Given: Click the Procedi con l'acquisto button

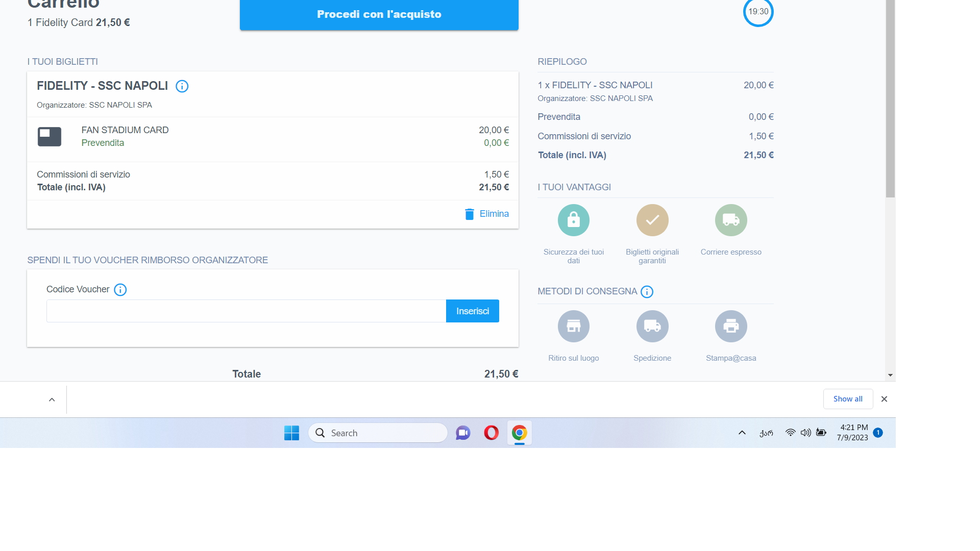Looking at the screenshot, I should (379, 14).
